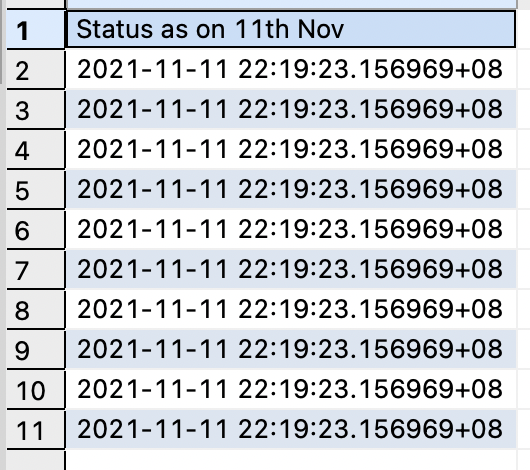The image size is (530, 470).
Task: Select row header 7
Action: coord(35,269)
